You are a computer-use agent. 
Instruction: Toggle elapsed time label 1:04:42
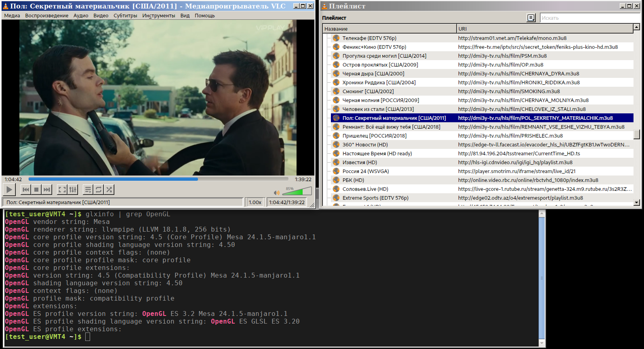13,179
